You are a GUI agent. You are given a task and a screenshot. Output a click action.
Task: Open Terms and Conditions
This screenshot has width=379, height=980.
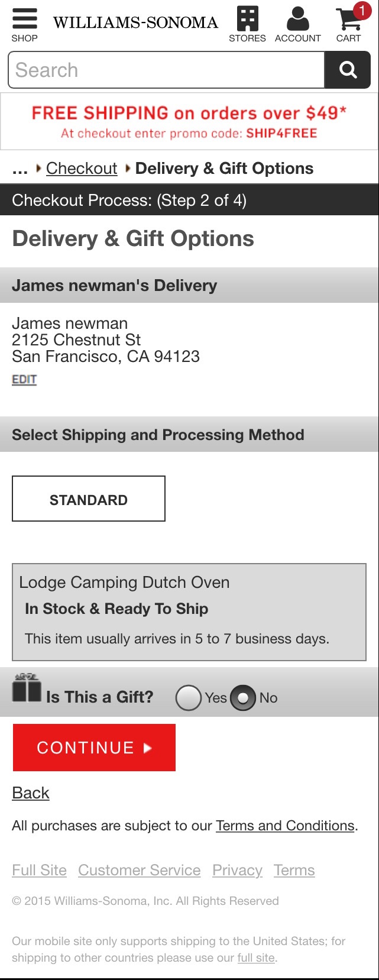[284, 825]
